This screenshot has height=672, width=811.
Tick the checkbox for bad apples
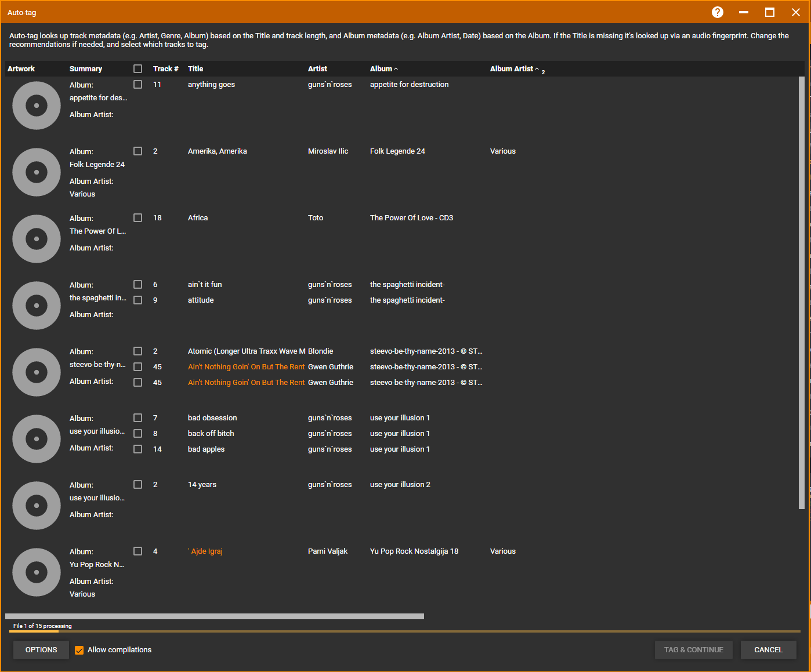(x=137, y=449)
